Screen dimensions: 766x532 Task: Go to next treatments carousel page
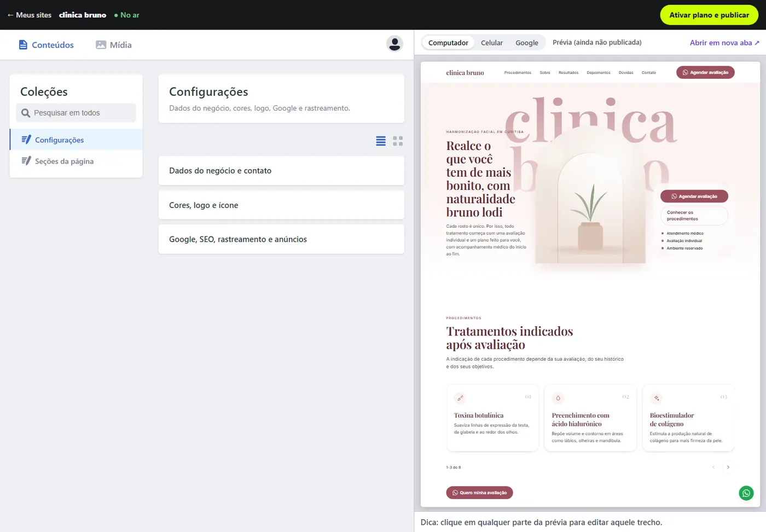click(x=728, y=467)
